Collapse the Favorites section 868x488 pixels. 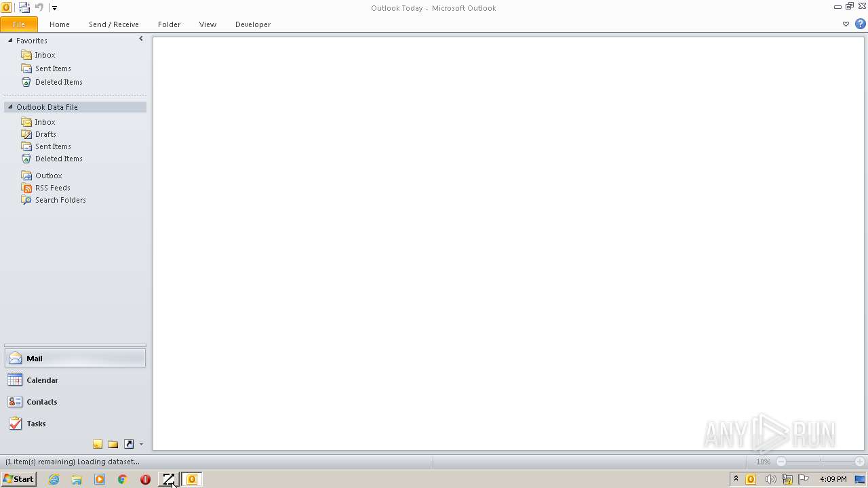[x=10, y=41]
